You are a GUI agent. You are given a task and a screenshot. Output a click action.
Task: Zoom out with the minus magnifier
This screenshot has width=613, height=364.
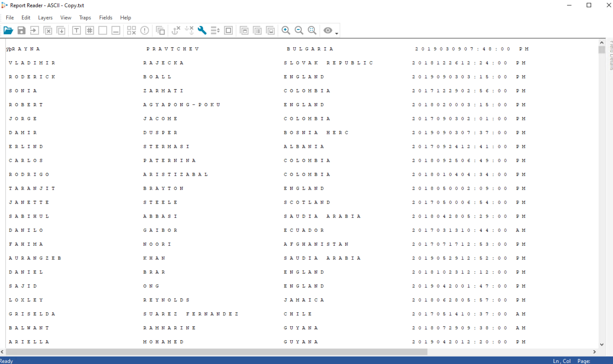click(x=299, y=30)
